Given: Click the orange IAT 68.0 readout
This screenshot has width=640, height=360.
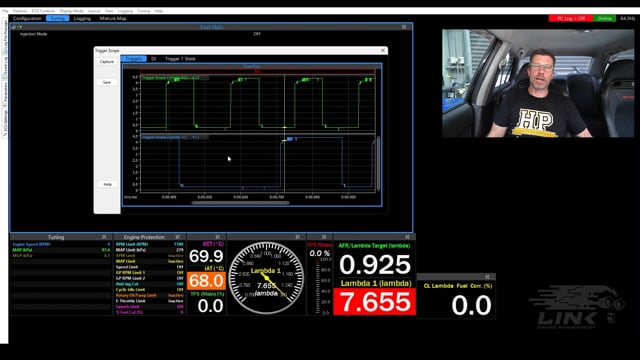Looking at the screenshot, I should [x=206, y=281].
